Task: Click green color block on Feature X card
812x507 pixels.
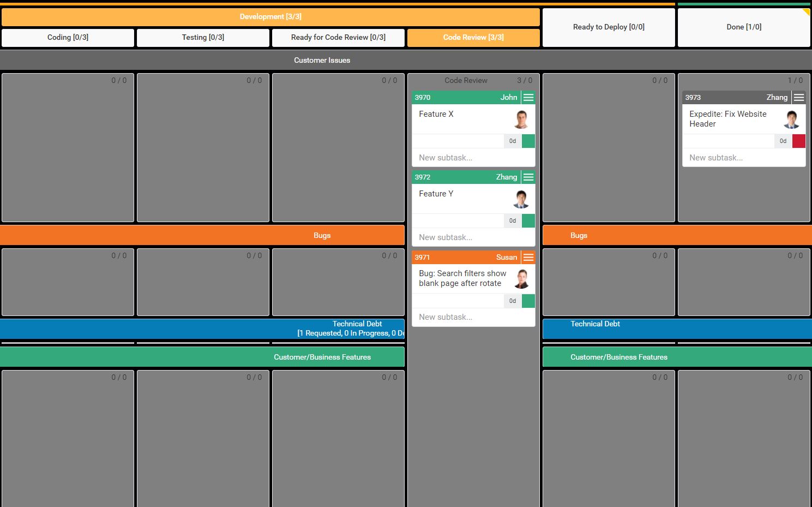Action: tap(528, 141)
